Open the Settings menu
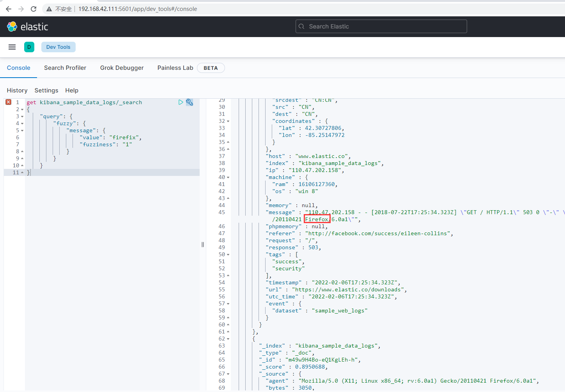This screenshot has height=392, width=565. click(x=46, y=90)
